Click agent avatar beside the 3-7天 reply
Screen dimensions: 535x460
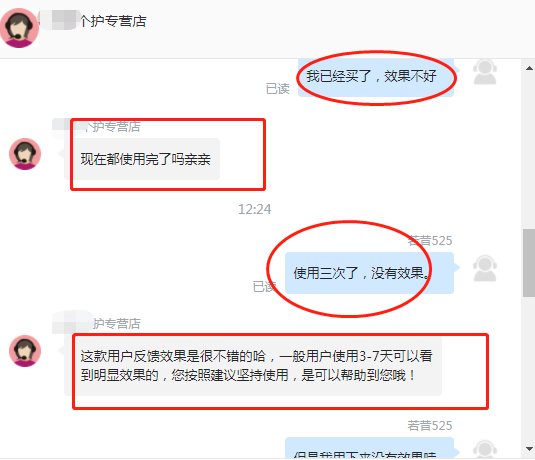(25, 351)
